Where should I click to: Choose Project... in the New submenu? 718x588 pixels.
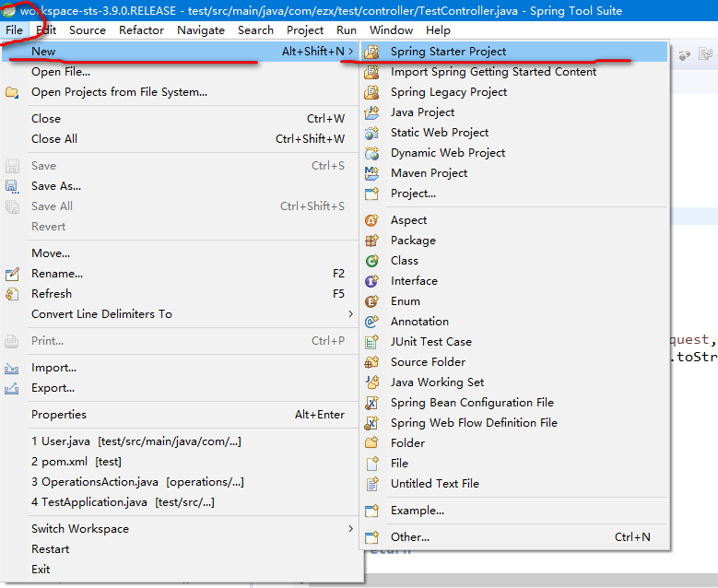(514, 194)
